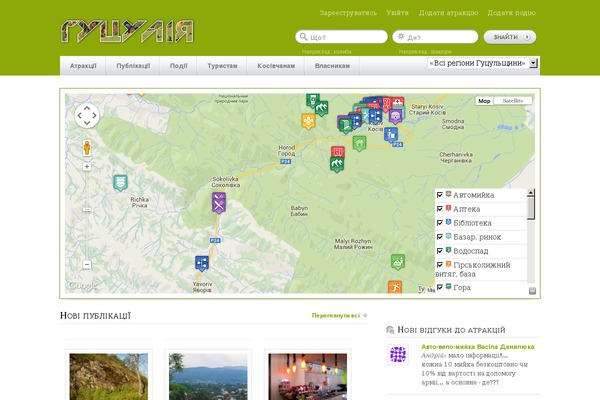Image resolution: width=600 pixels, height=400 pixels.
Task: Click the Зареєструватись link
Action: (x=348, y=13)
